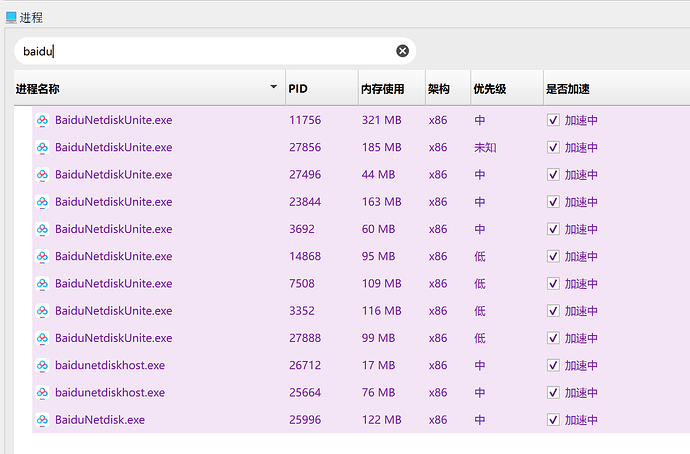Click the 44 MB memory value
The height and width of the screenshot is (454, 690).
point(378,175)
